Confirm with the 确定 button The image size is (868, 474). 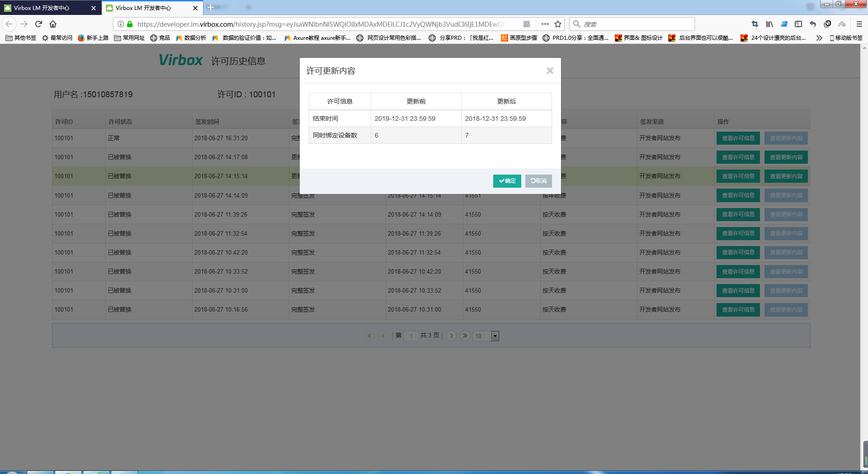point(507,181)
